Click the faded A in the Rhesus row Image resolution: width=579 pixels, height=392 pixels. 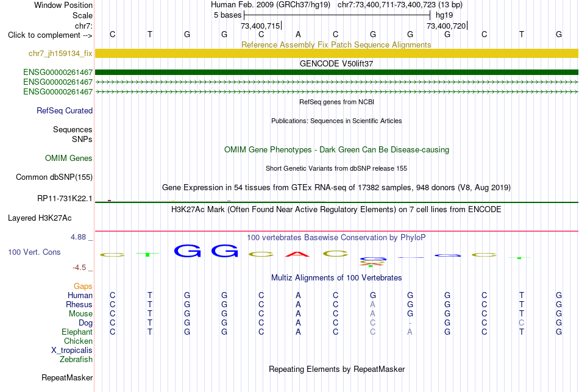(x=372, y=304)
